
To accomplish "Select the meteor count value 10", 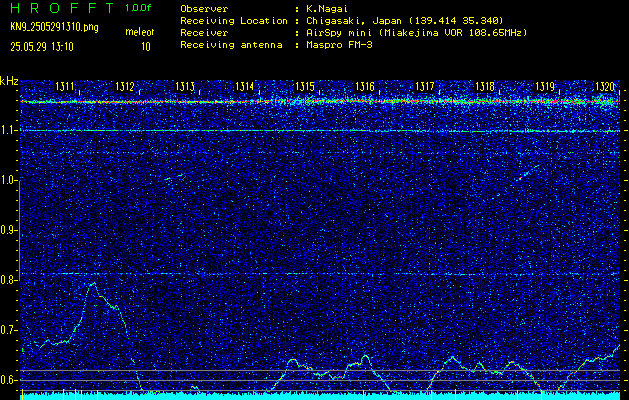I will click(x=146, y=47).
